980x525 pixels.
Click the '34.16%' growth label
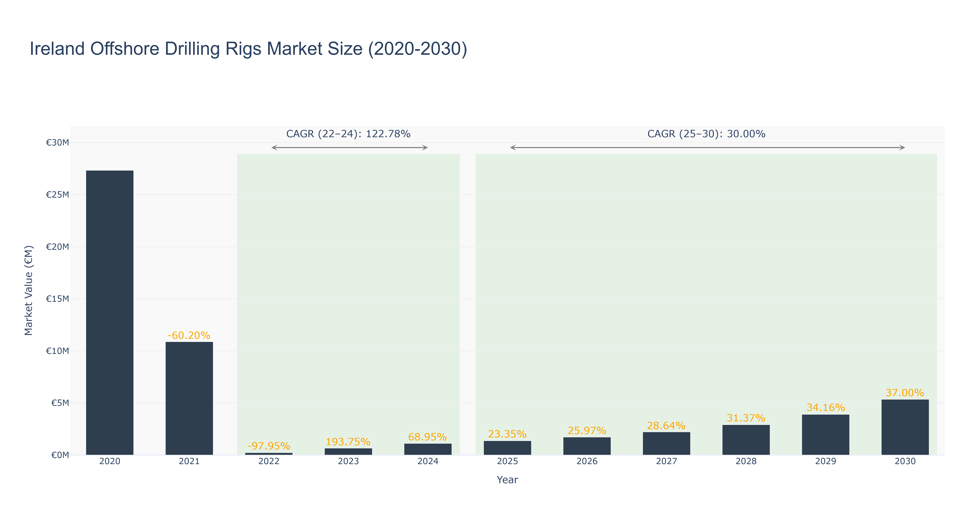[x=825, y=408]
